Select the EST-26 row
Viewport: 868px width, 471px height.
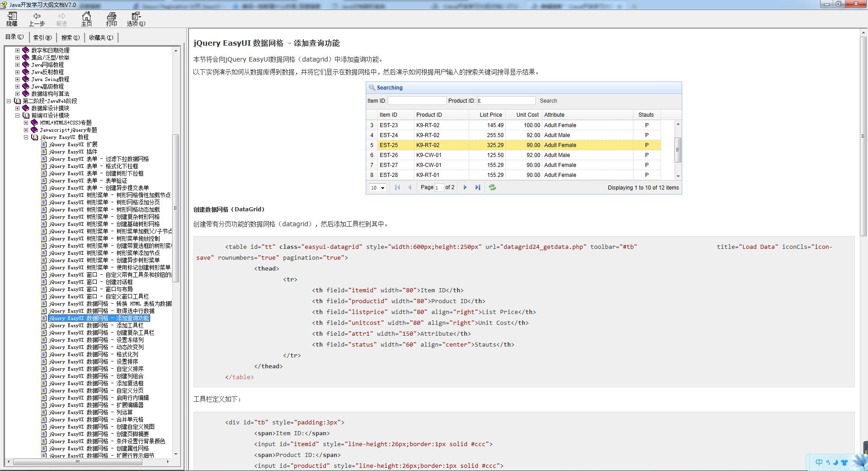[514, 155]
